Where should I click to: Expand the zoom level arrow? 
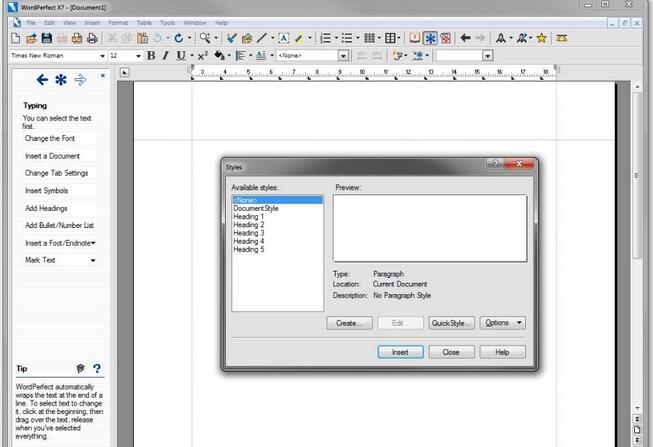[x=216, y=38]
